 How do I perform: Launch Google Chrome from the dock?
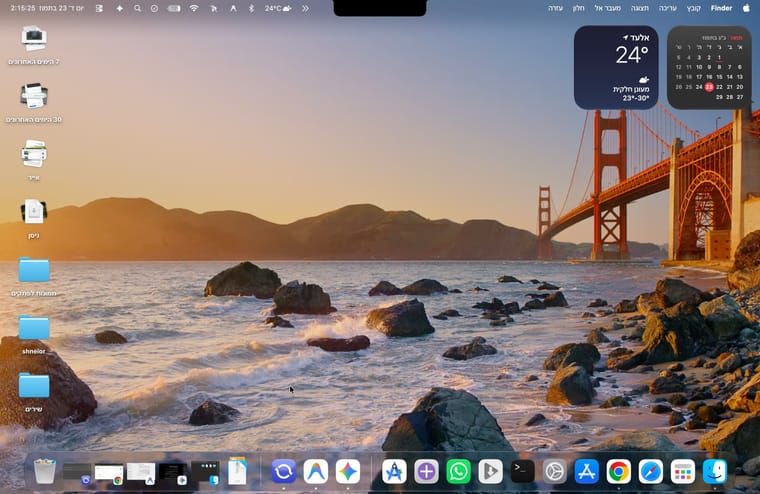pyautogui.click(x=618, y=471)
